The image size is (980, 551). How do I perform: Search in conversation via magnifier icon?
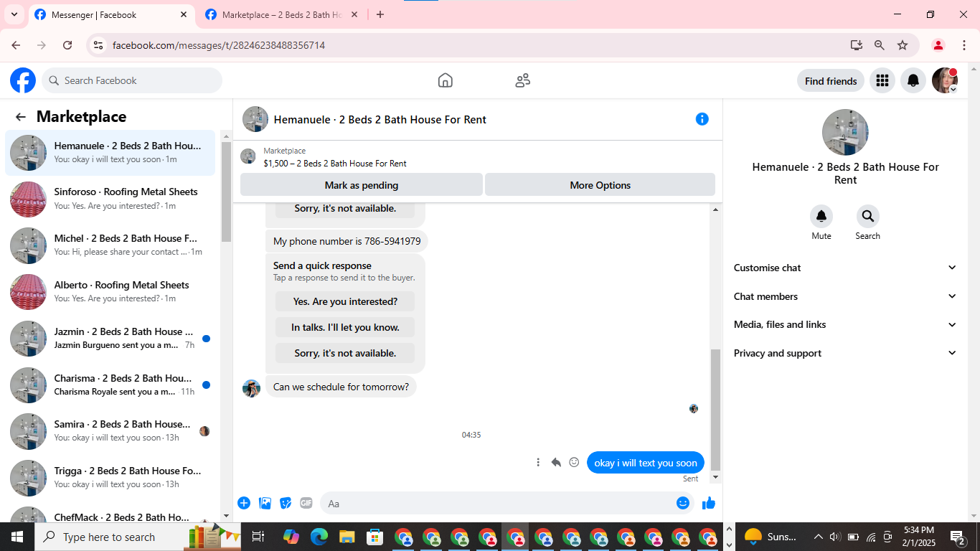pos(867,216)
